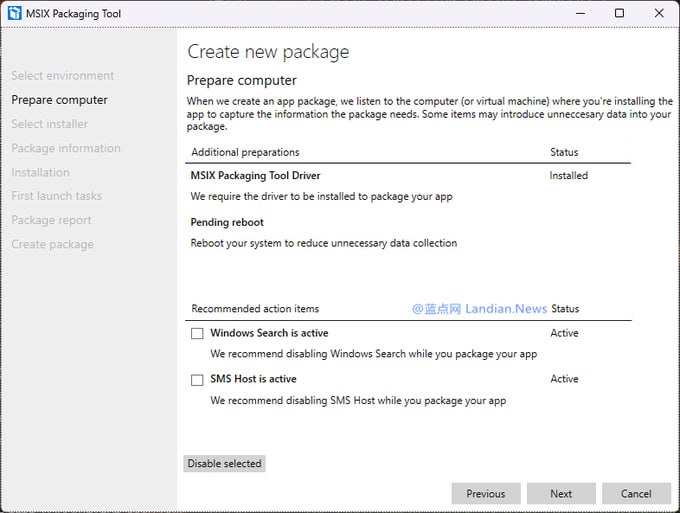Maximize the MSIX Packaging Tool window
Image resolution: width=680 pixels, height=513 pixels.
coord(619,13)
